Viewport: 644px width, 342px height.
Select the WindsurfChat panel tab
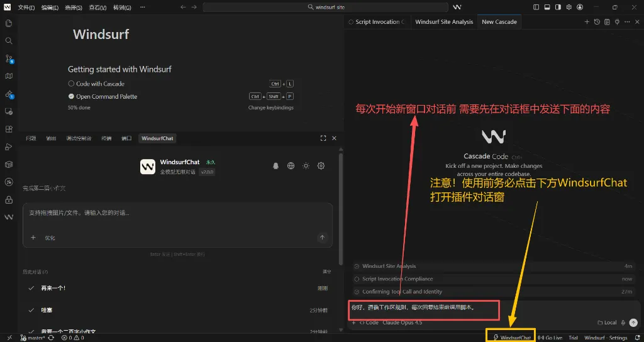tap(157, 138)
